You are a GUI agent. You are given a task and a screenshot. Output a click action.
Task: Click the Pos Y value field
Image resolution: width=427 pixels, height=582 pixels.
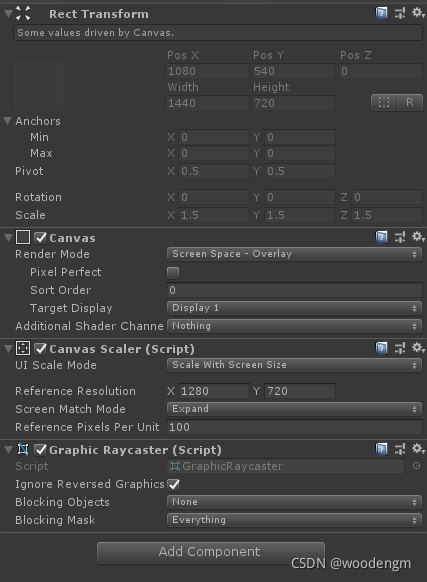coord(293,71)
